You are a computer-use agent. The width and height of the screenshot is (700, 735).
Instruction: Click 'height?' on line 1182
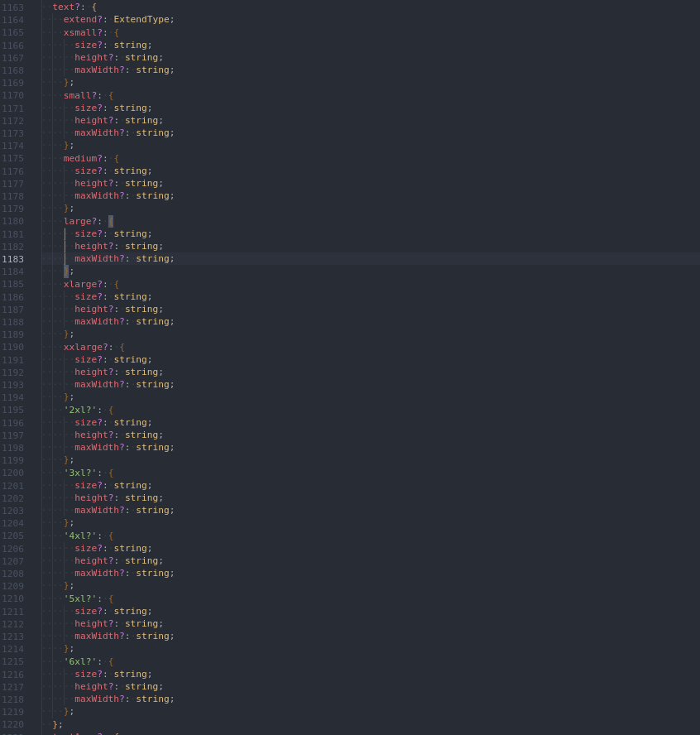click(x=94, y=247)
